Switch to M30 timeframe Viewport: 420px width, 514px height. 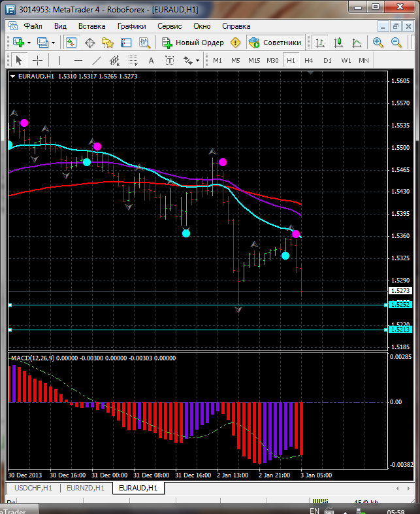click(x=272, y=61)
